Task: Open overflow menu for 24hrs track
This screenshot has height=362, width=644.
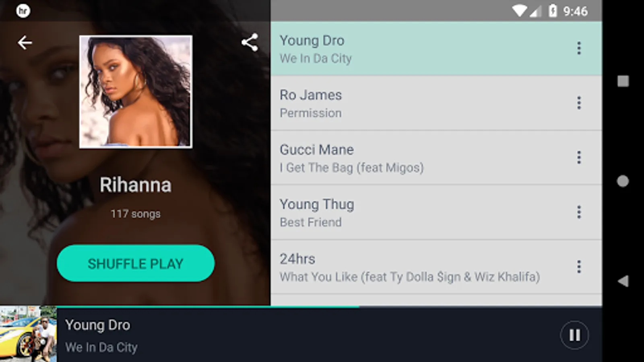Action: [x=579, y=267]
